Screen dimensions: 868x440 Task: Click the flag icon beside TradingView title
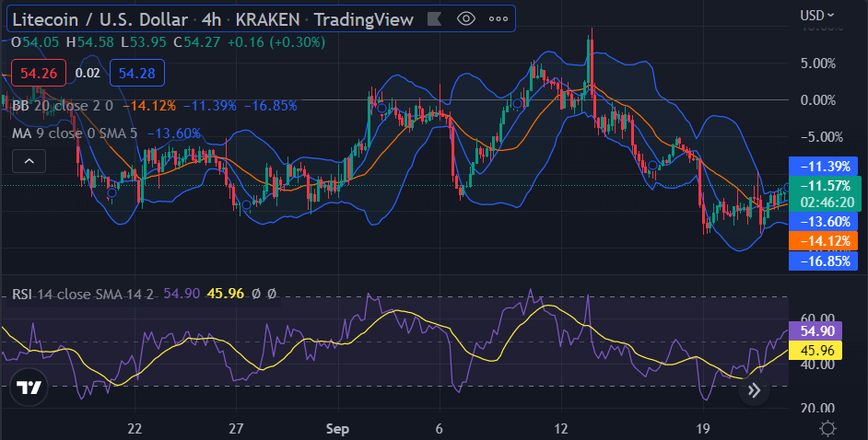[435, 19]
